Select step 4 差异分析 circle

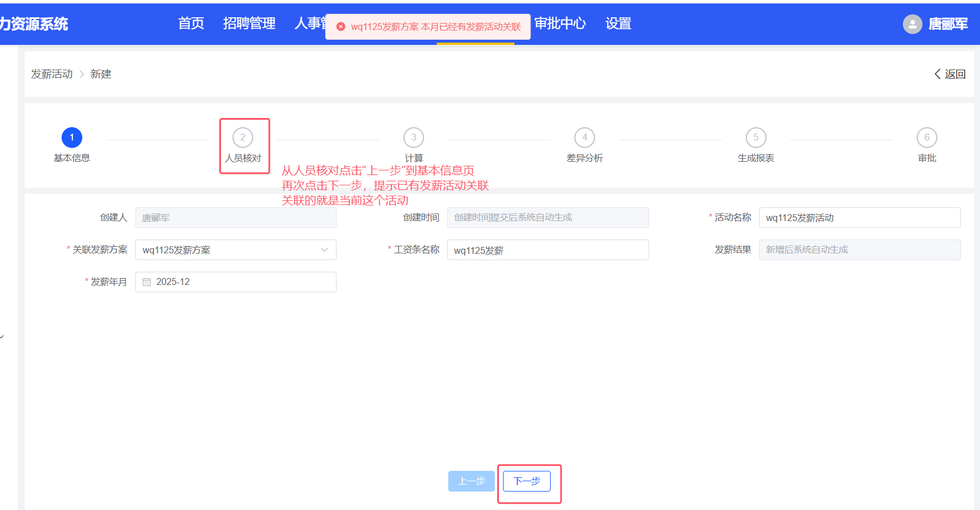(x=585, y=138)
